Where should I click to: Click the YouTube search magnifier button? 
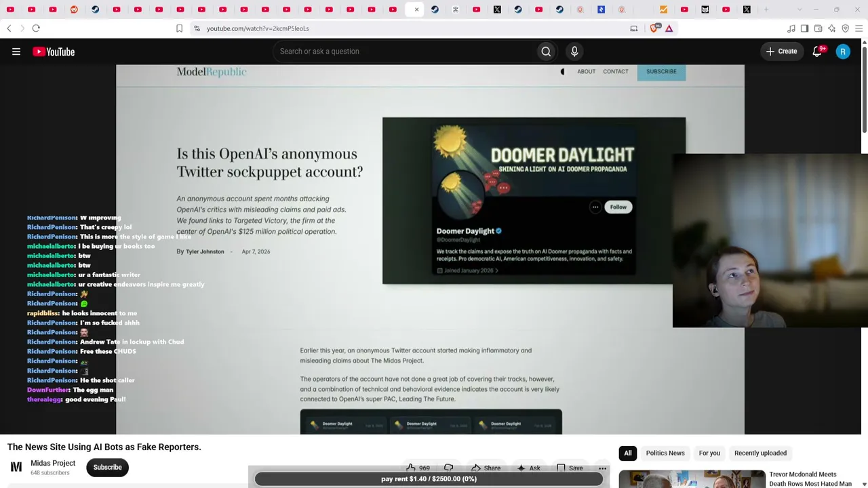coord(546,52)
